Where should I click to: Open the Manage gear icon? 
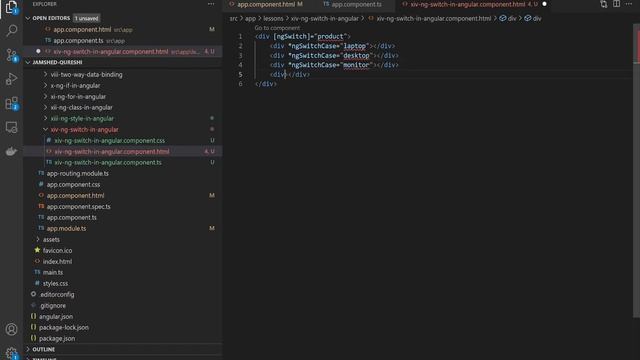tap(11, 353)
